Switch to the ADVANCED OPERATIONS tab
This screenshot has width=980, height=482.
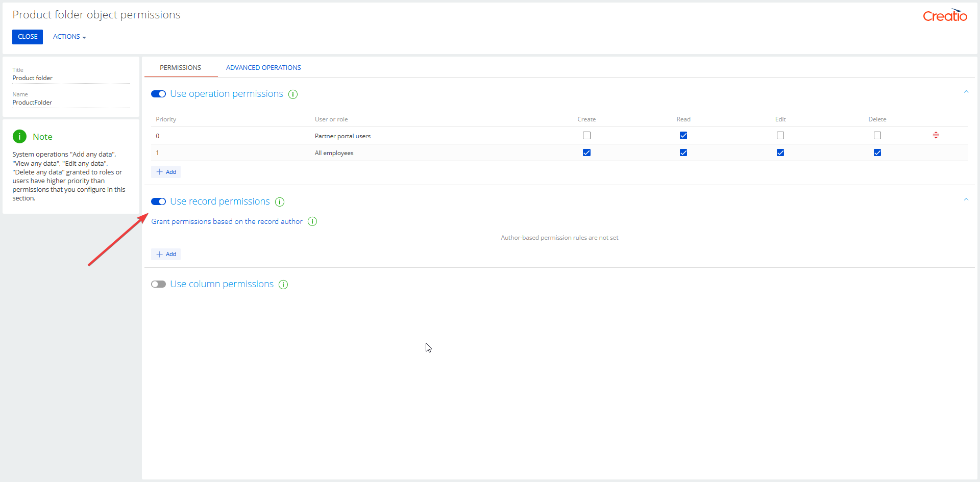(x=263, y=67)
